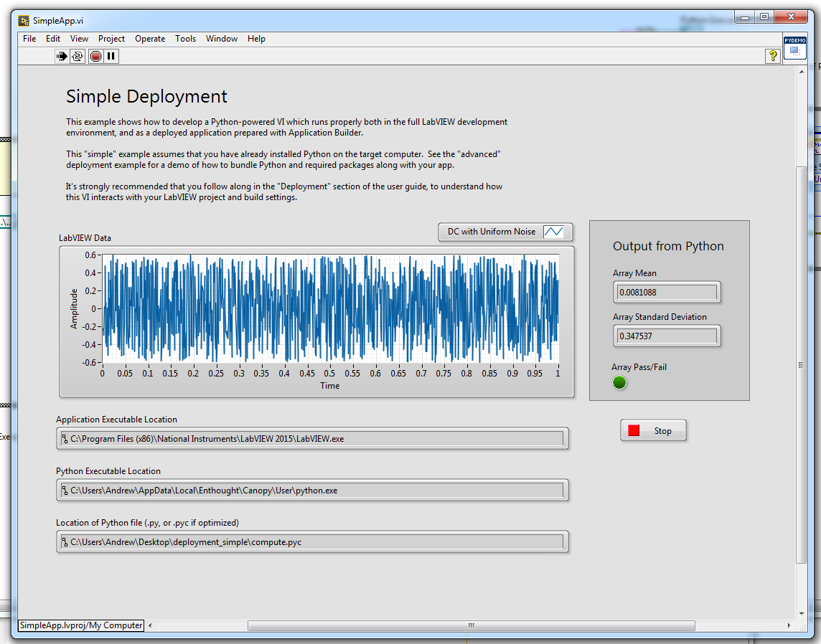Click the scroll down arrow

tap(802, 614)
